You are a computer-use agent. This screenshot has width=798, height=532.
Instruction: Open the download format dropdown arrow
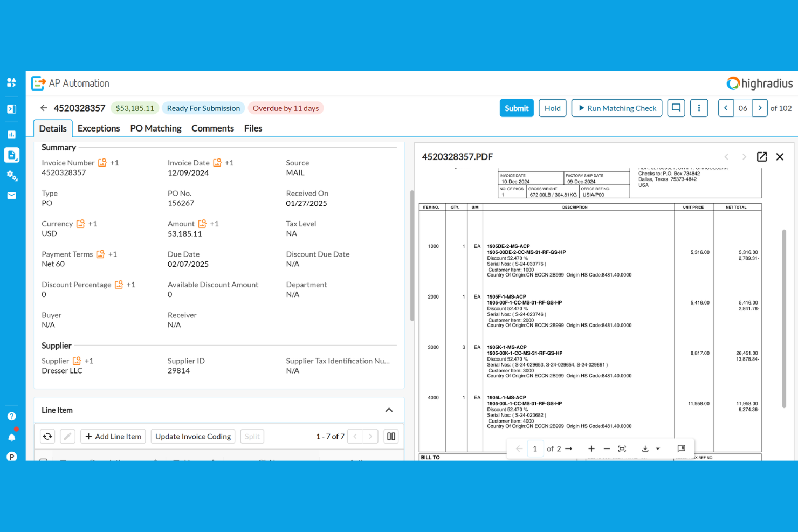[658, 448]
